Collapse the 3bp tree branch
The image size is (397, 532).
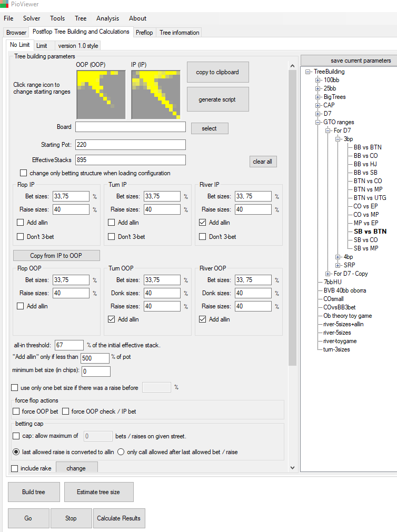[338, 139]
